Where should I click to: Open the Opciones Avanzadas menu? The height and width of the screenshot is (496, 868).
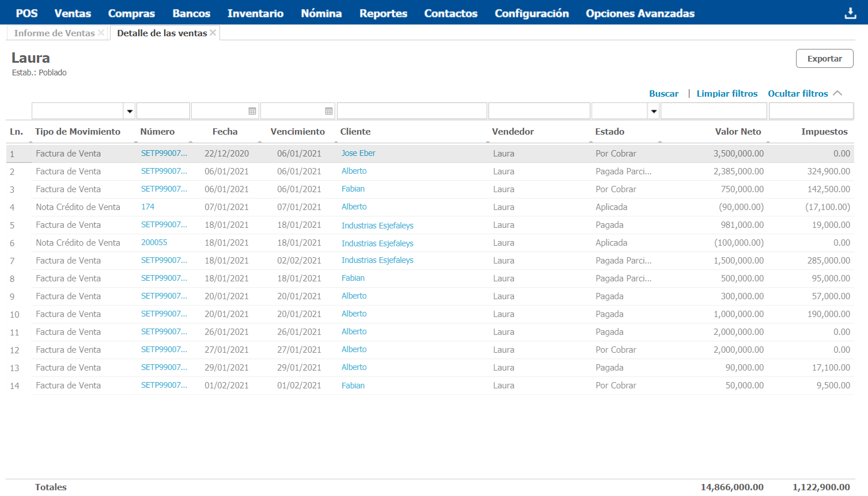[x=640, y=13]
